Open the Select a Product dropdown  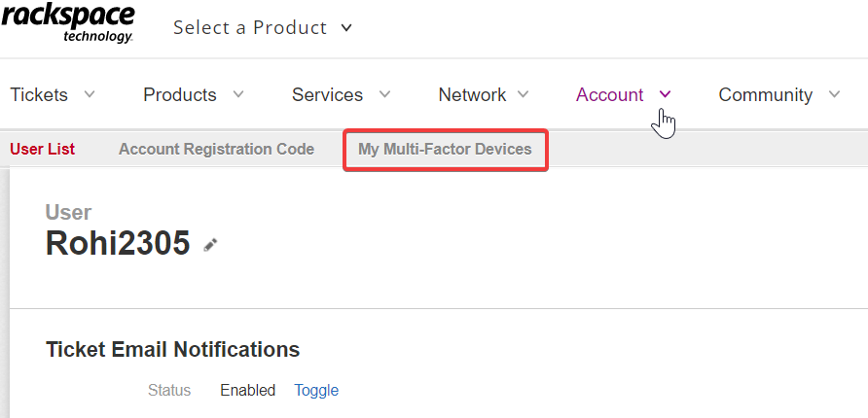tap(263, 27)
